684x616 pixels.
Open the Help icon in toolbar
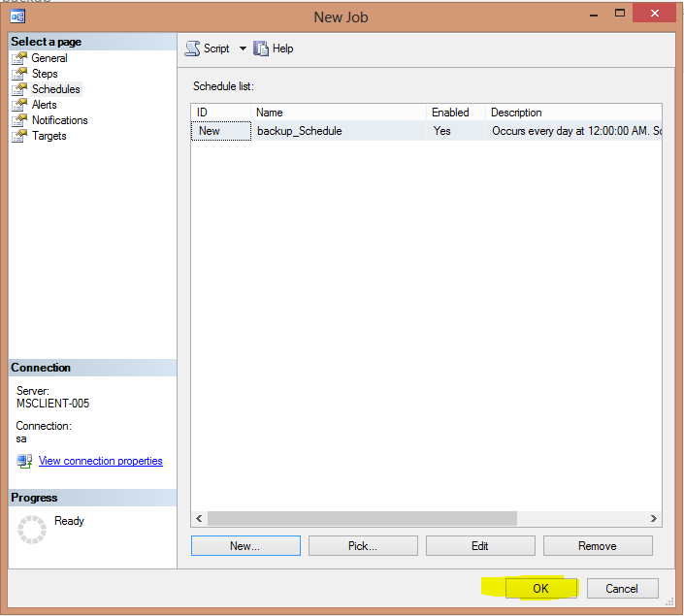[261, 49]
